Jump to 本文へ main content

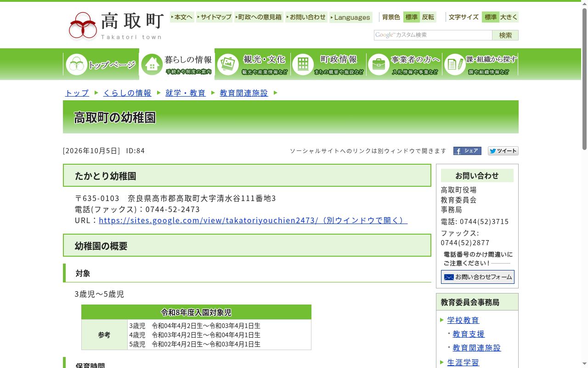pos(182,17)
